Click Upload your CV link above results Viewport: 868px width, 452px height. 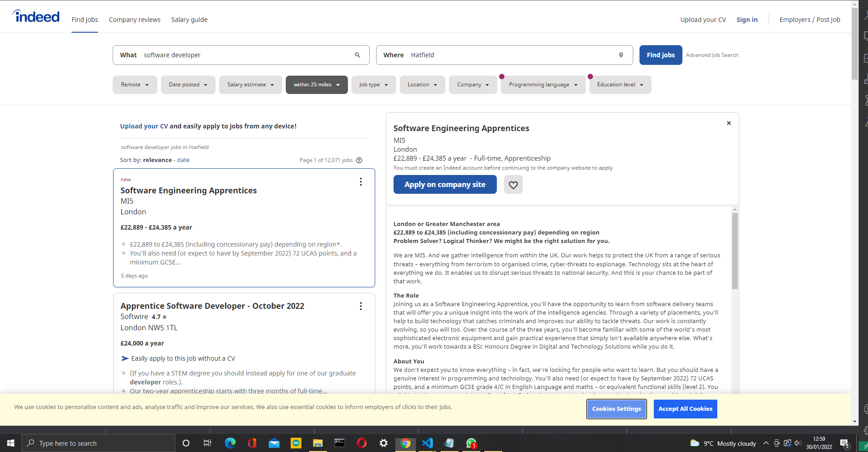click(144, 126)
